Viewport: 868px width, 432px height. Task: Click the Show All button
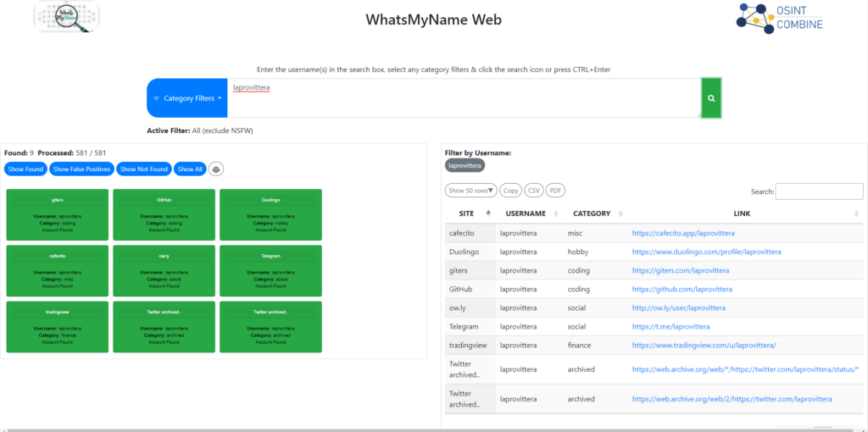point(190,169)
